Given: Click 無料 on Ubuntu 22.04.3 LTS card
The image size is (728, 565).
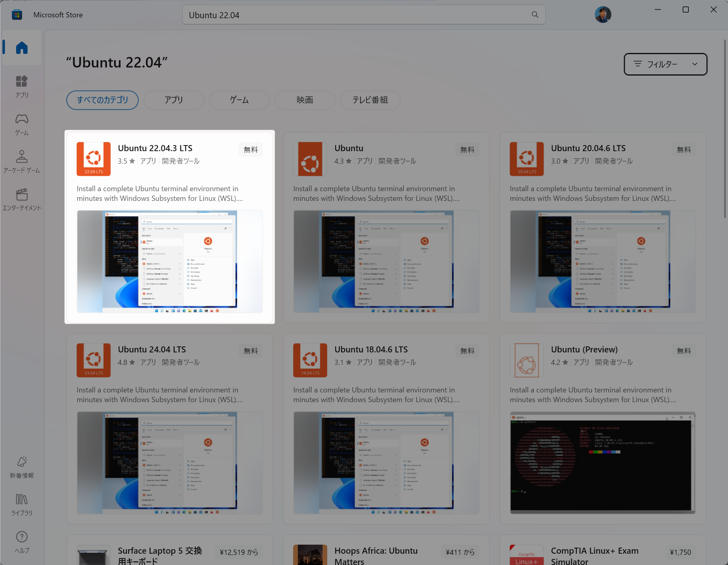Looking at the screenshot, I should (x=251, y=150).
